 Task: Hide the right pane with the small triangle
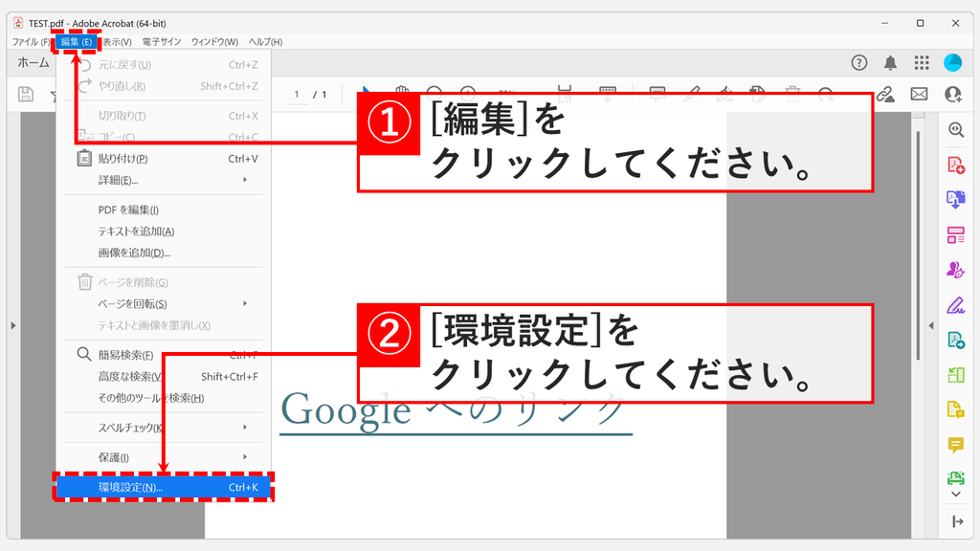931,325
